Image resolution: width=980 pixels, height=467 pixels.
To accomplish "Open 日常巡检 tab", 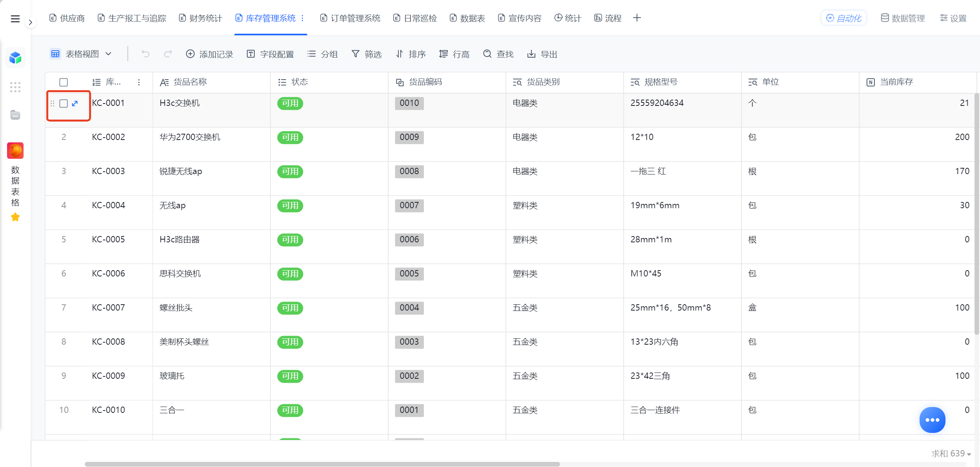I will (415, 18).
